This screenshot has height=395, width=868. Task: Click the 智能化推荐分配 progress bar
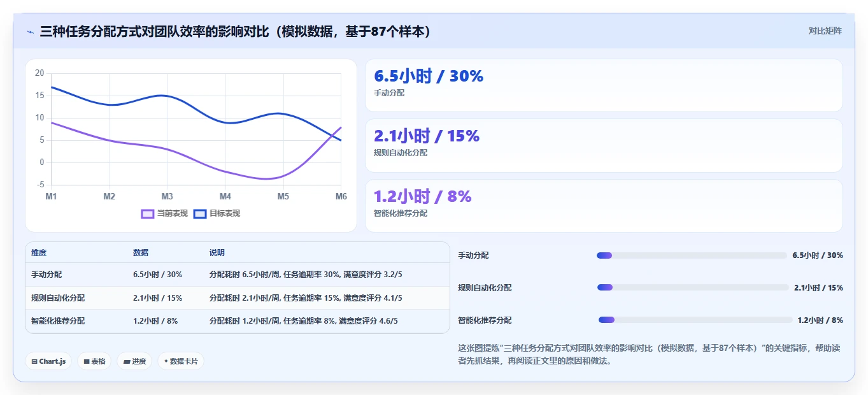tap(695, 320)
